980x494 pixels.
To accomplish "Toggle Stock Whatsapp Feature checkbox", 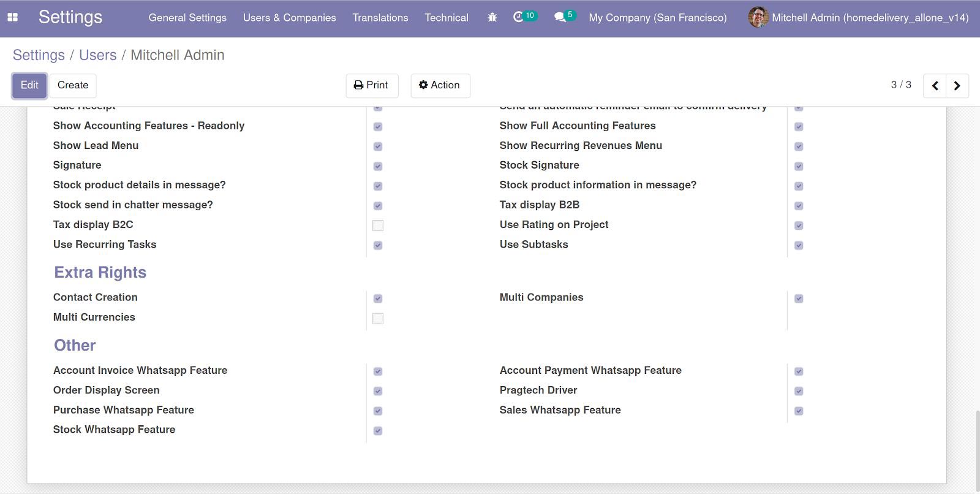I will coord(378,431).
